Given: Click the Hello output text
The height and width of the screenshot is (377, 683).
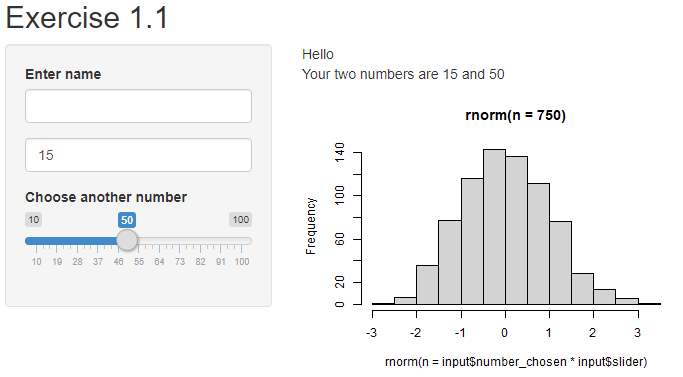Looking at the screenshot, I should [x=318, y=54].
